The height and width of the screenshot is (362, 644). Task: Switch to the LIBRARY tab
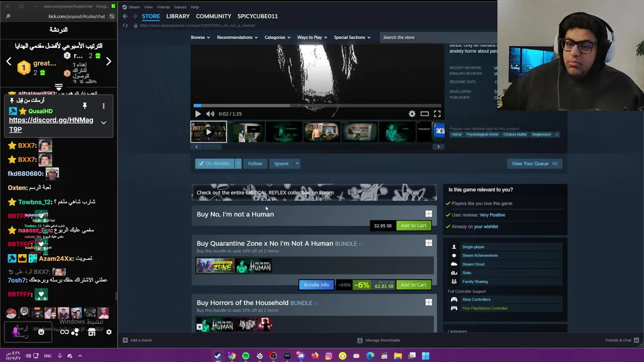(x=178, y=16)
